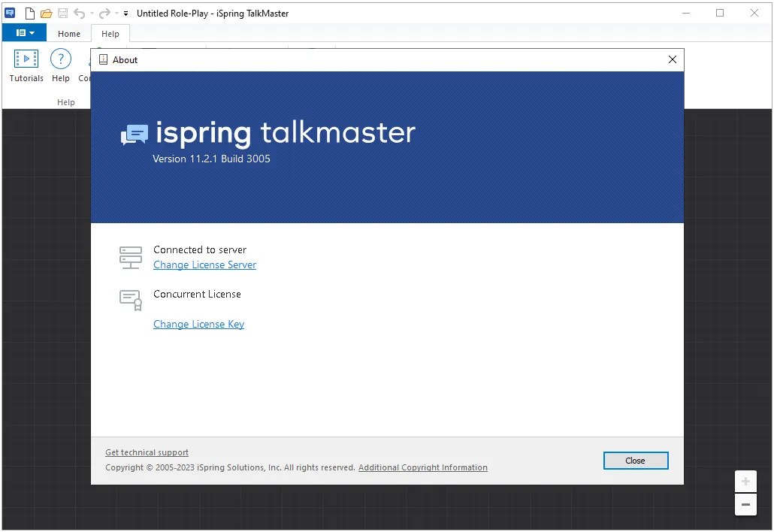Create a new role-play from quick access toolbar

click(x=30, y=14)
